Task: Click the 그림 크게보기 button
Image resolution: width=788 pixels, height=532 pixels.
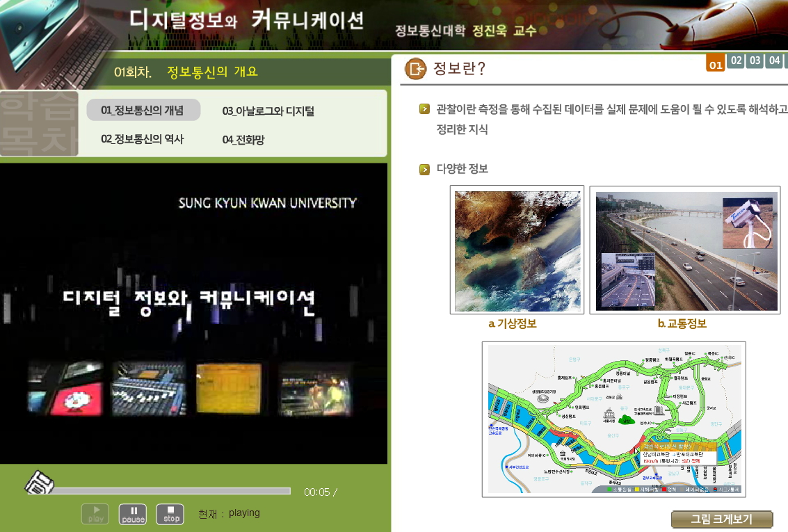Action: 721,519
